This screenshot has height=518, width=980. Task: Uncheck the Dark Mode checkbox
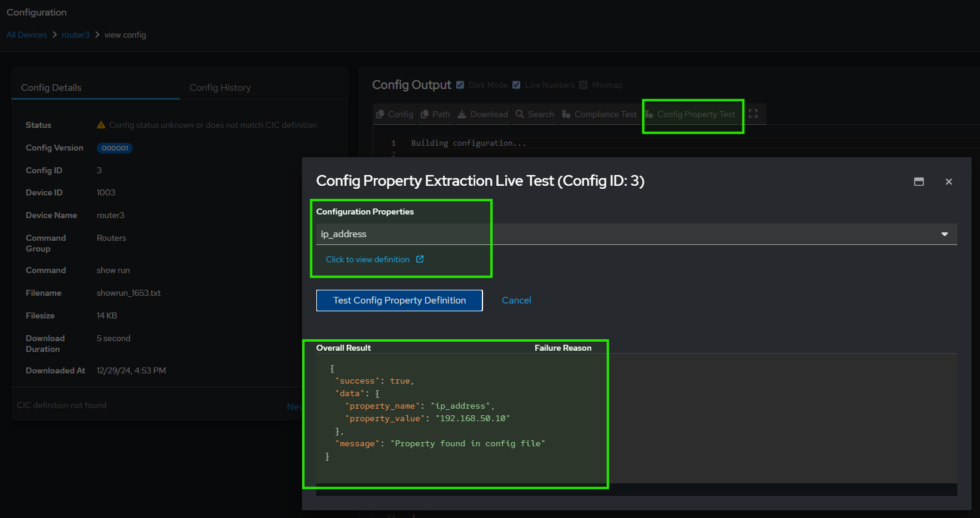tap(460, 85)
